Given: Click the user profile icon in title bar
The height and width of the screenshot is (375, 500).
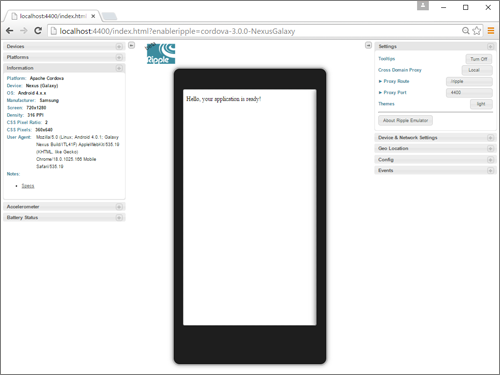Looking at the screenshot, I should click(x=423, y=5).
